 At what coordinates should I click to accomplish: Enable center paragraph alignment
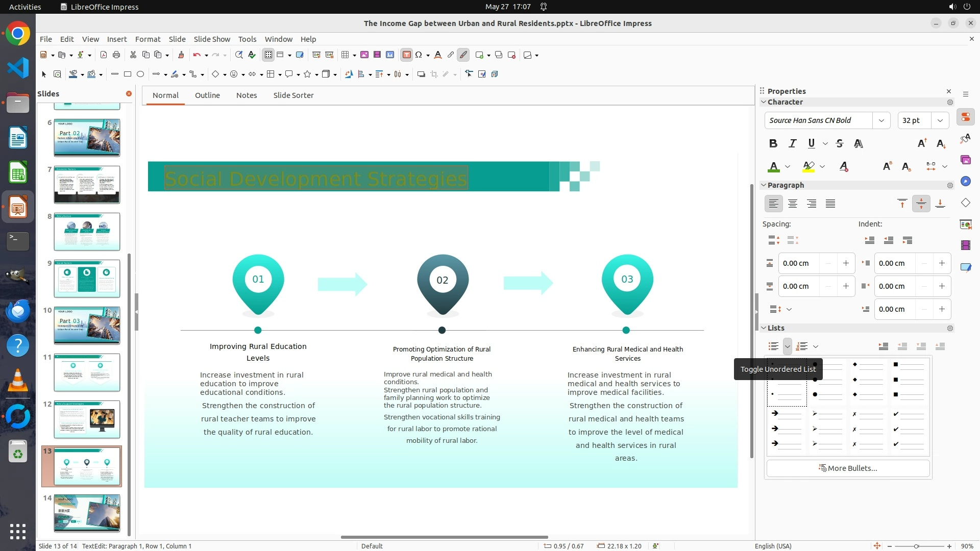[793, 204]
